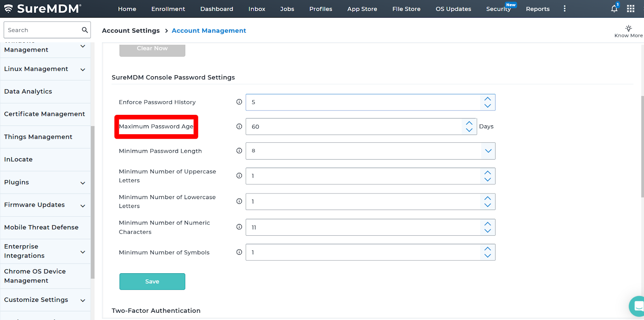Image resolution: width=644 pixels, height=320 pixels.
Task: Click info icon for Minimum Number of Uppercase Letters
Action: [239, 176]
